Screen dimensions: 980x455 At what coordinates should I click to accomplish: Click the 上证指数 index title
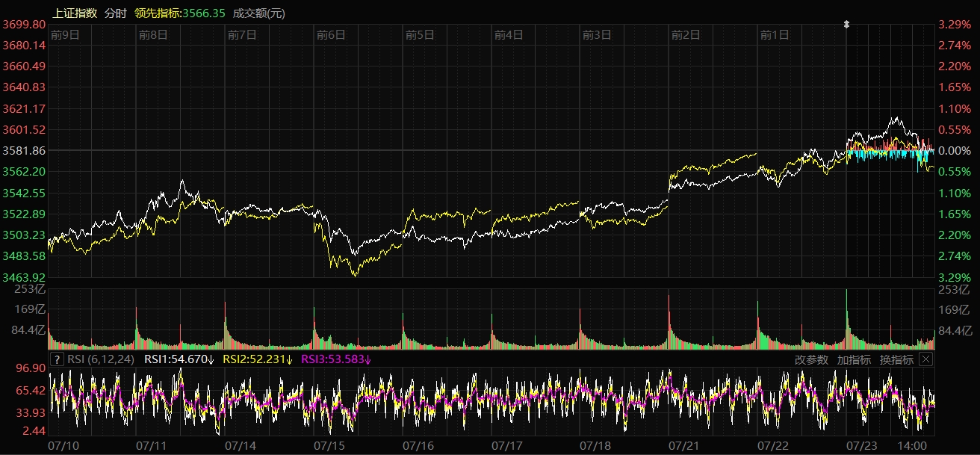75,13
